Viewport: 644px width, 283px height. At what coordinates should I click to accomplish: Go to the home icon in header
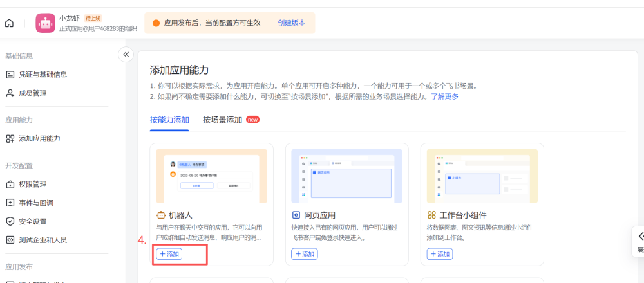[x=9, y=23]
